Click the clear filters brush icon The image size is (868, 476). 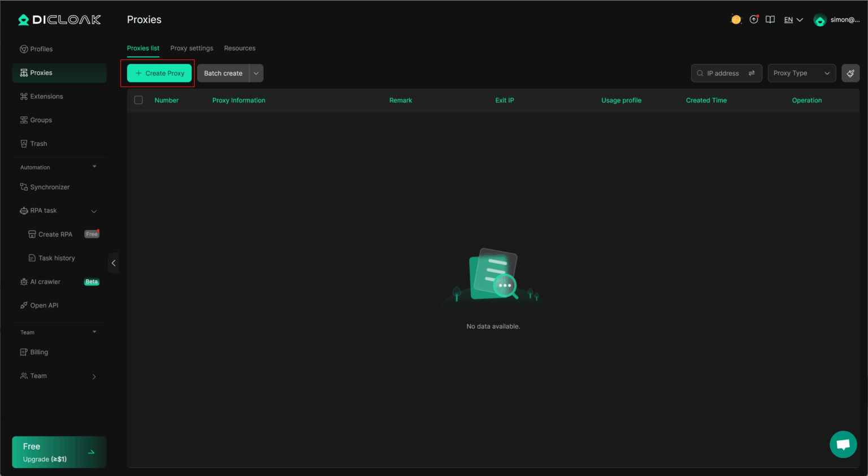850,72
